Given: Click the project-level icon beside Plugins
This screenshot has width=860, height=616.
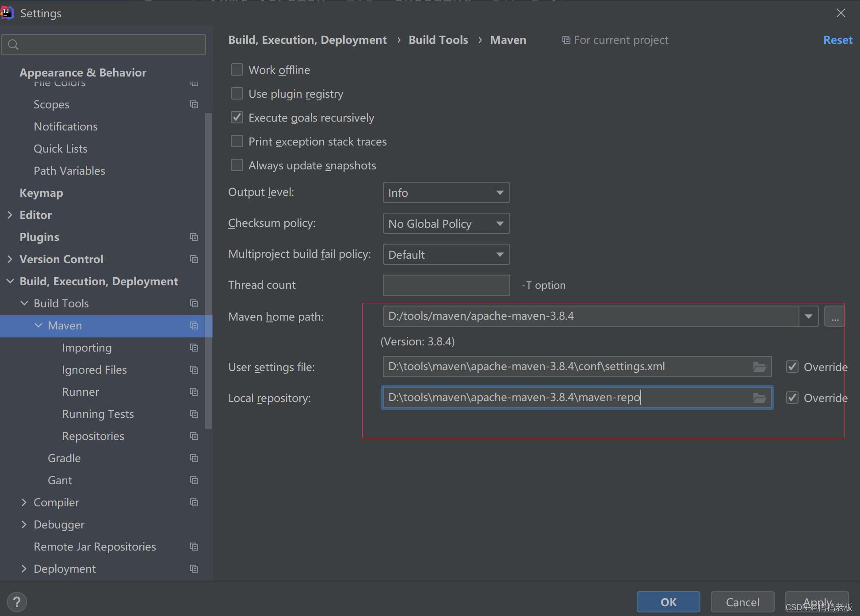Looking at the screenshot, I should [194, 237].
